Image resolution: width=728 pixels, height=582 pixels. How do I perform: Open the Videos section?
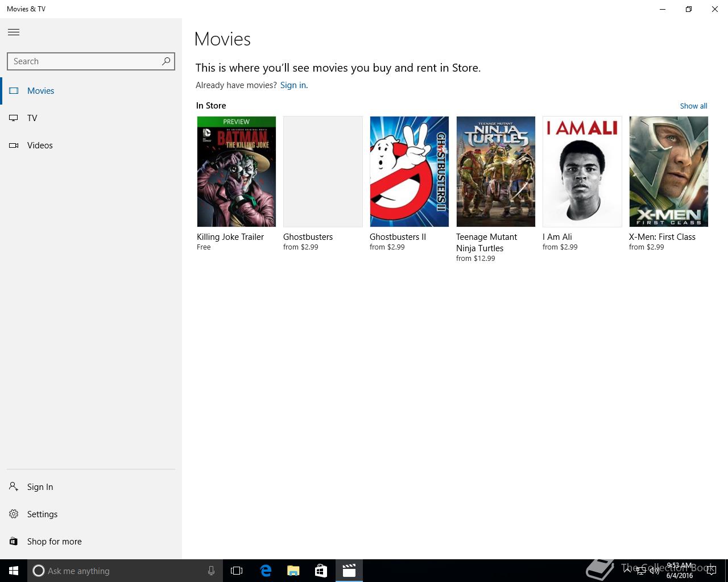(x=91, y=145)
